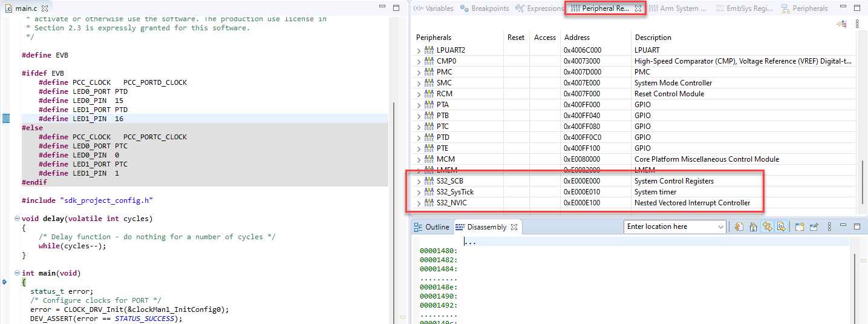This screenshot has height=324, width=868.
Task: Collapse the delay function fold marker
Action: coord(16,219)
